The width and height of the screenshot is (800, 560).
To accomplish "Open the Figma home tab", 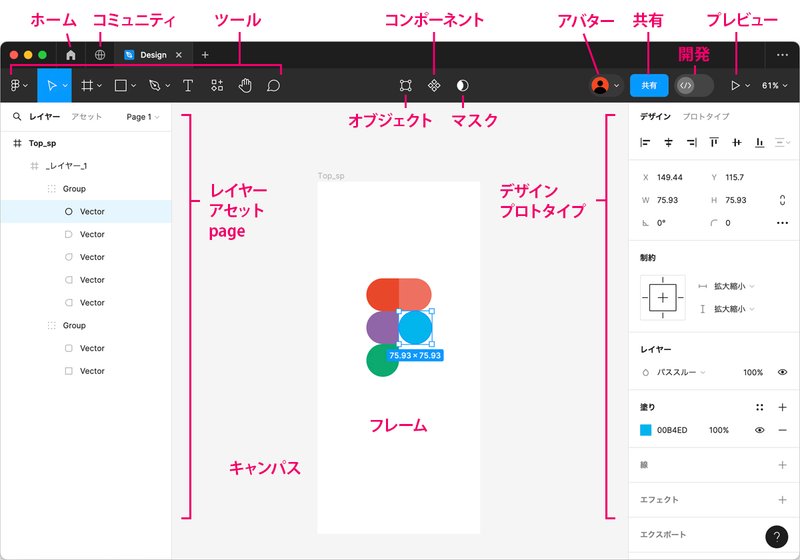I will point(71,55).
